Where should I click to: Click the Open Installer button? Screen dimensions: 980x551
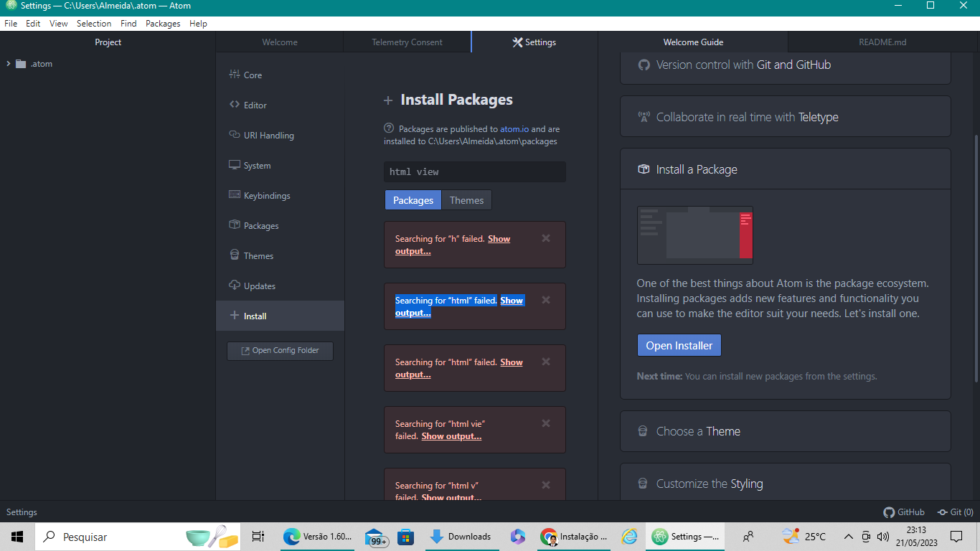coord(679,345)
